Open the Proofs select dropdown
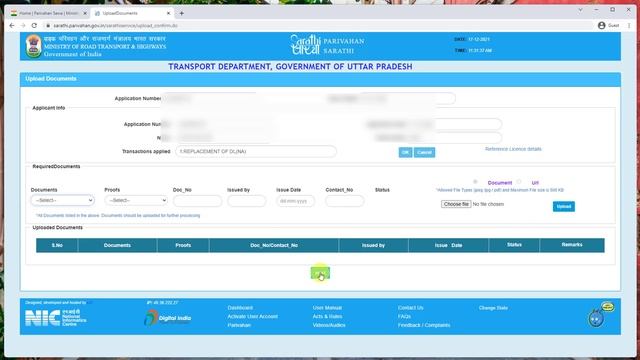The width and height of the screenshot is (640, 360). pos(136,200)
